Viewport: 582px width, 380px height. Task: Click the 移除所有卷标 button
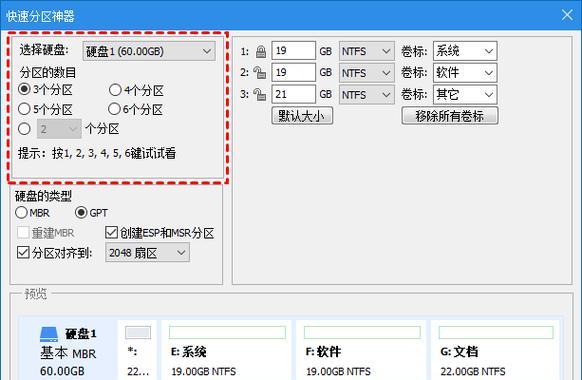(449, 116)
